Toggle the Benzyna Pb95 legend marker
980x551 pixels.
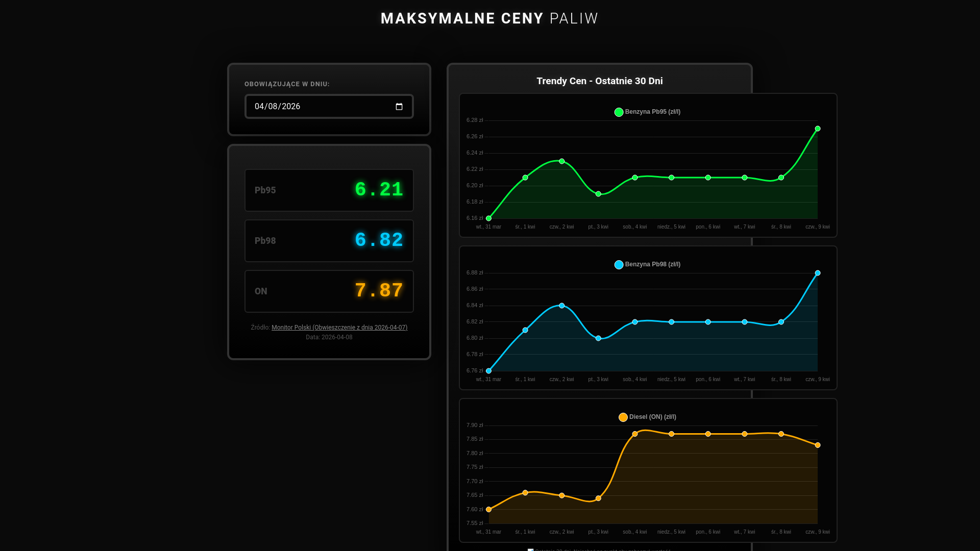click(x=619, y=112)
